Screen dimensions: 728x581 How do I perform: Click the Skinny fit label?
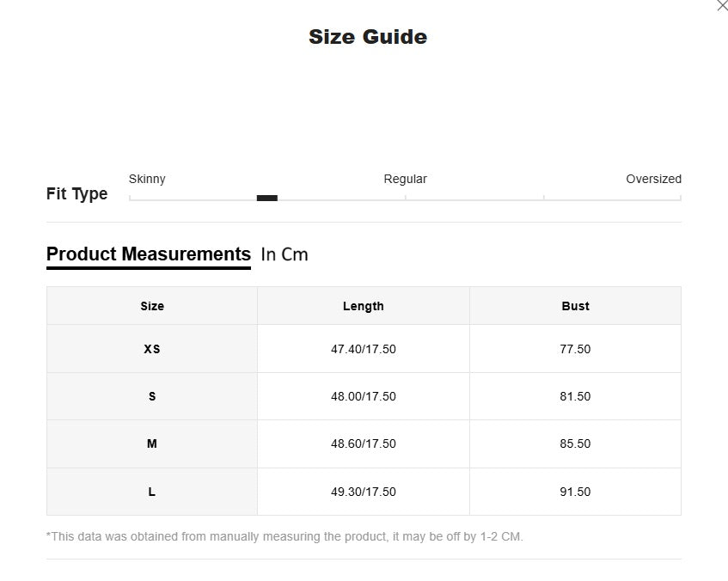pos(147,179)
